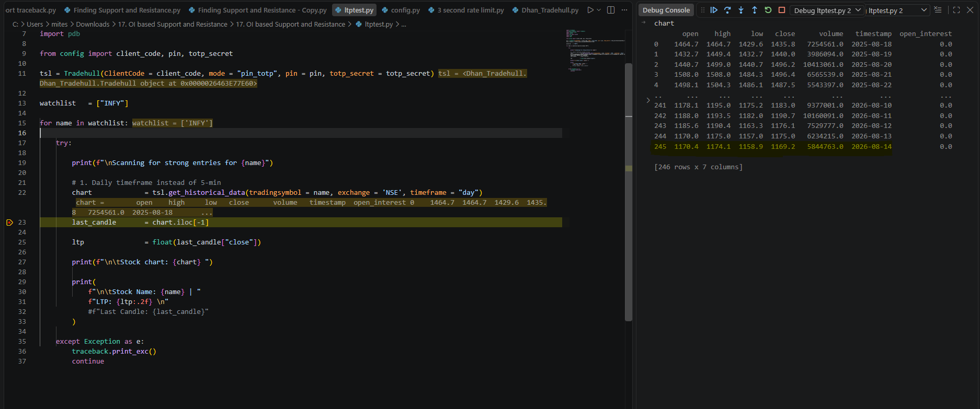Image resolution: width=980 pixels, height=409 pixels.
Task: Click the 'import pdb' statement on line 7
Action: click(x=60, y=34)
